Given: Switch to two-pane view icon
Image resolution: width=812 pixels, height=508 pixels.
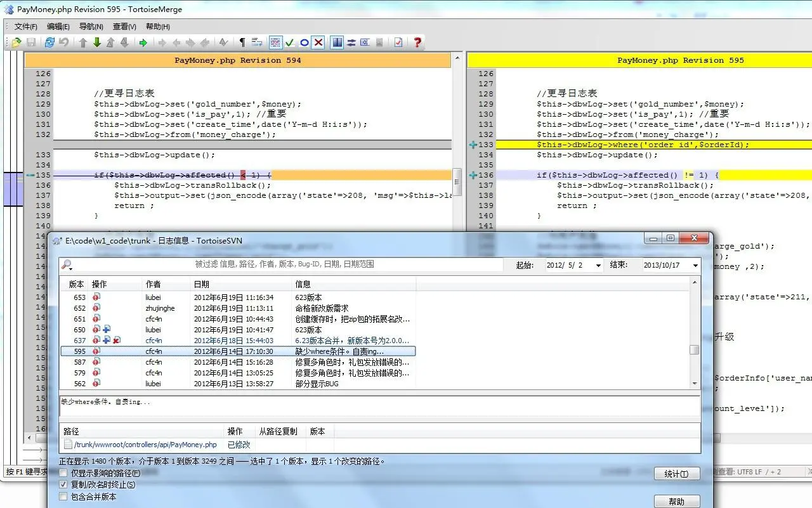Looking at the screenshot, I should pyautogui.click(x=337, y=42).
